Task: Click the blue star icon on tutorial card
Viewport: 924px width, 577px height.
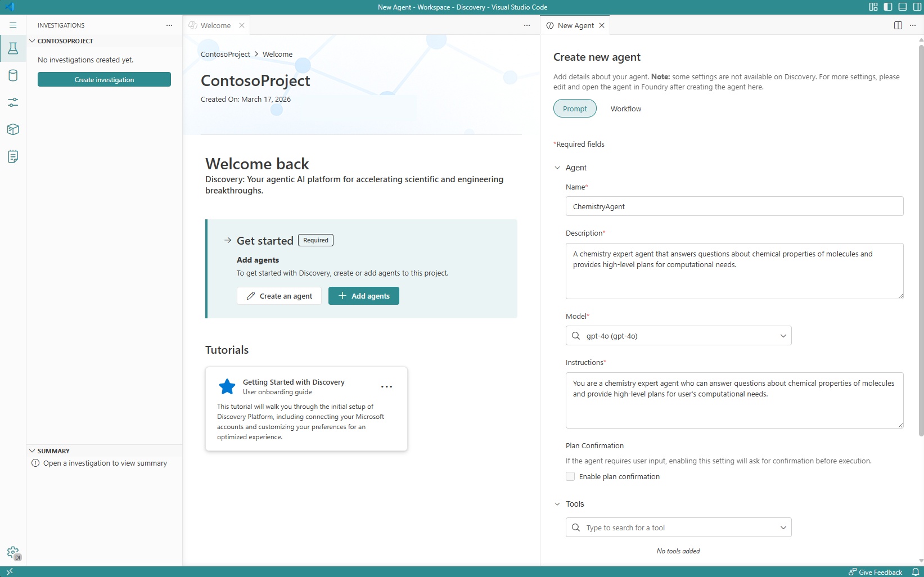Action: 227,387
